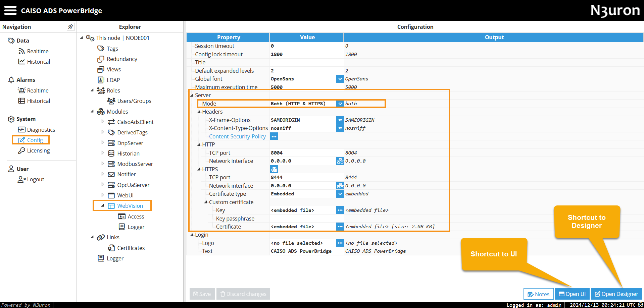This screenshot has height=308, width=644.
Task: Open Content-Security-Policy ellipsis editor
Action: [274, 136]
